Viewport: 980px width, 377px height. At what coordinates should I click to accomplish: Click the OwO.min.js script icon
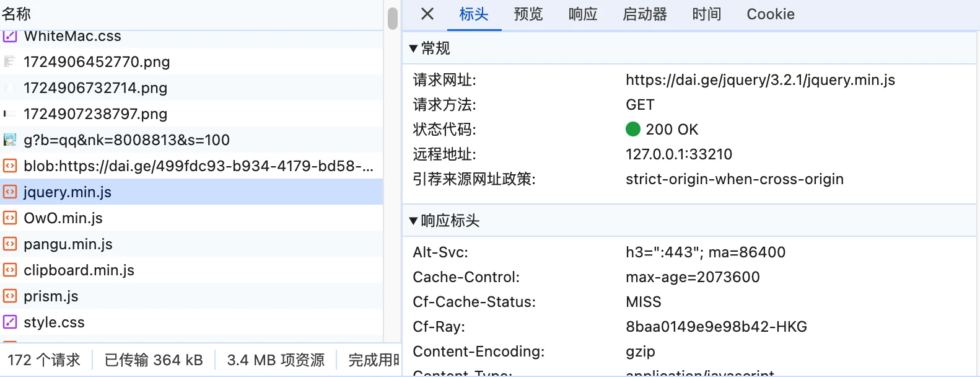pos(10,218)
